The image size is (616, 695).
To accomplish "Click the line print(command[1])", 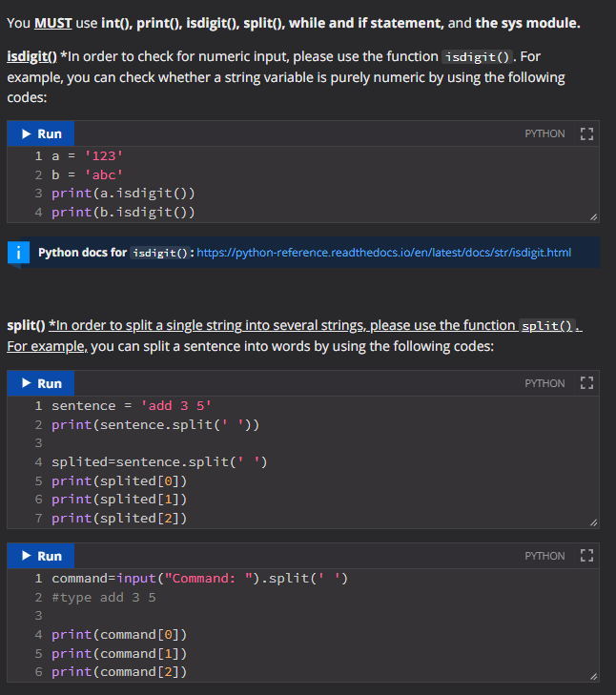I will (119, 654).
